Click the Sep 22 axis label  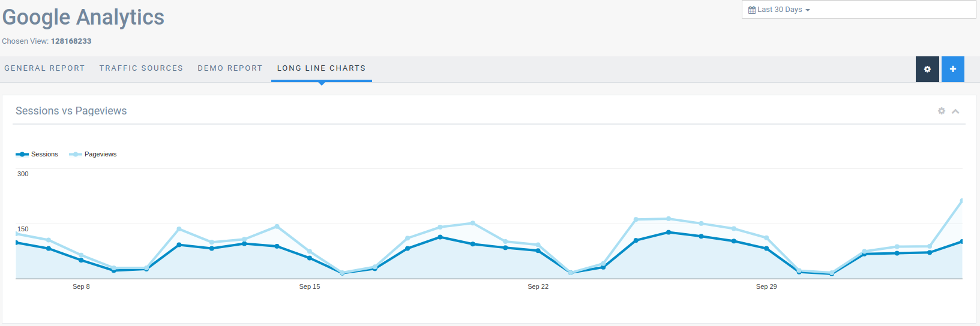click(538, 286)
